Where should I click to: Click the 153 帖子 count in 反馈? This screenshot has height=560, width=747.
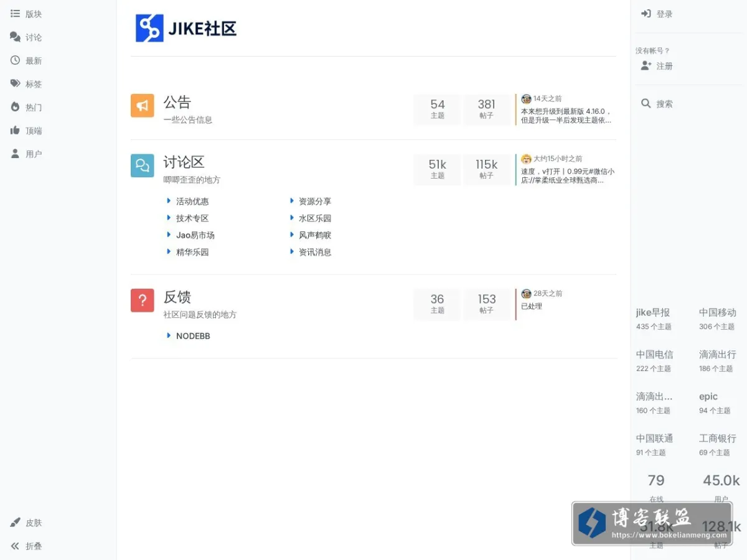487,304
